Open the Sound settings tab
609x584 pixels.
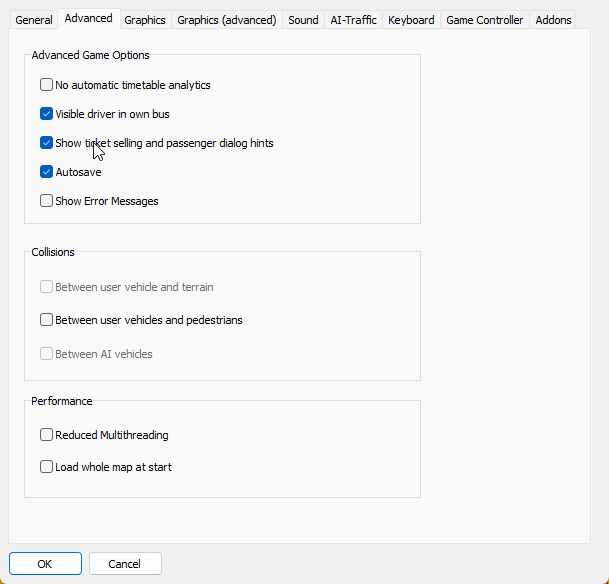coord(303,20)
